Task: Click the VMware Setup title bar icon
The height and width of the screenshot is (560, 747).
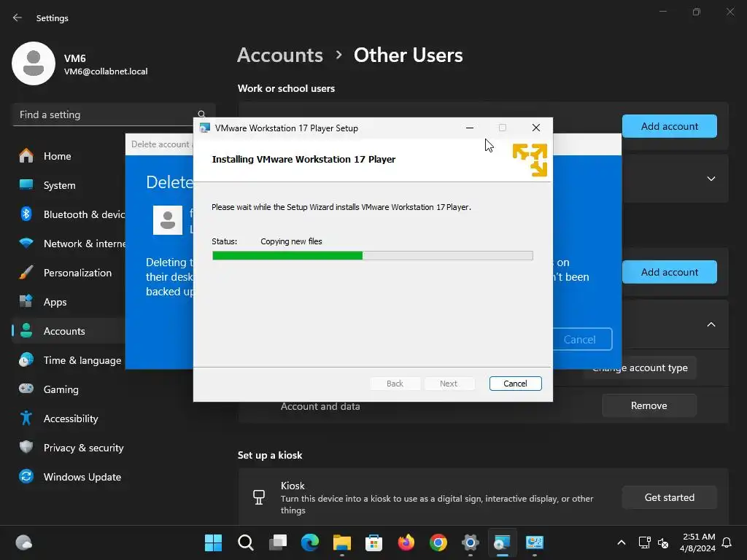Action: [x=205, y=128]
